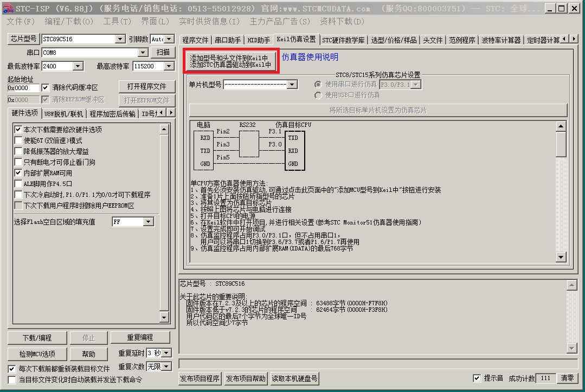The width and height of the screenshot is (585, 392).
Task: Open 最低波特率 2400 dropdown
Action: click(78, 66)
